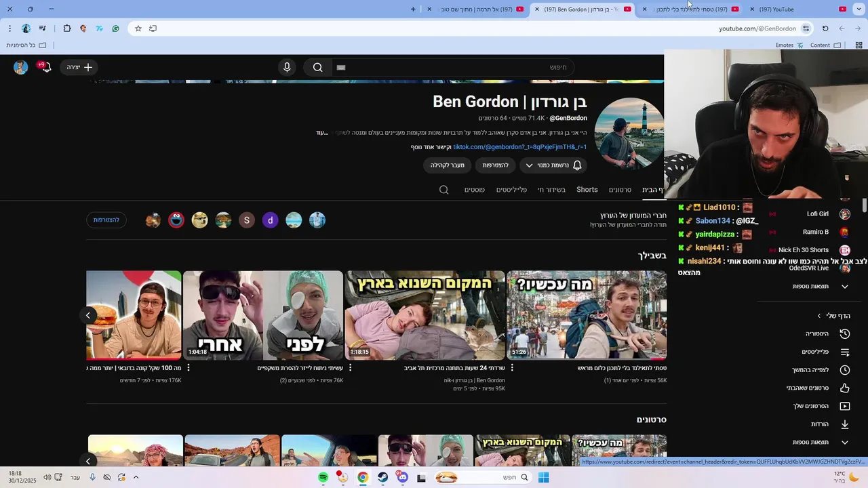Screen dimensions: 868x488
Task: Click the taskbar volume icon
Action: (x=47, y=477)
